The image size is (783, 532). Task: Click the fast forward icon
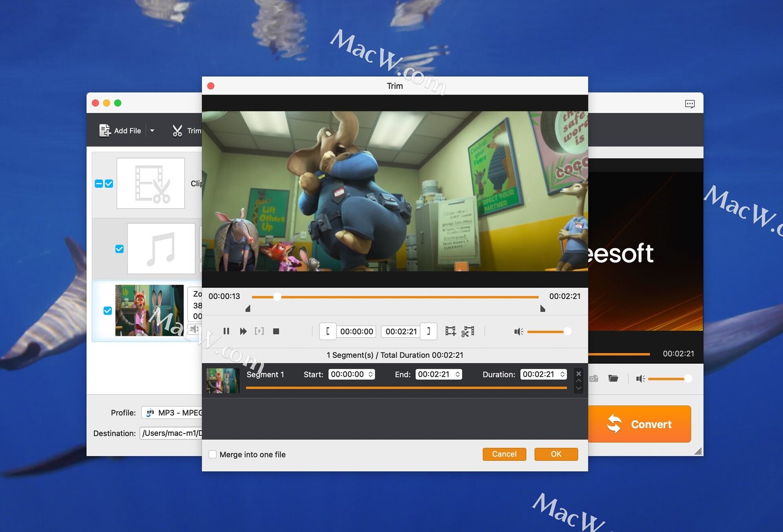point(243,331)
